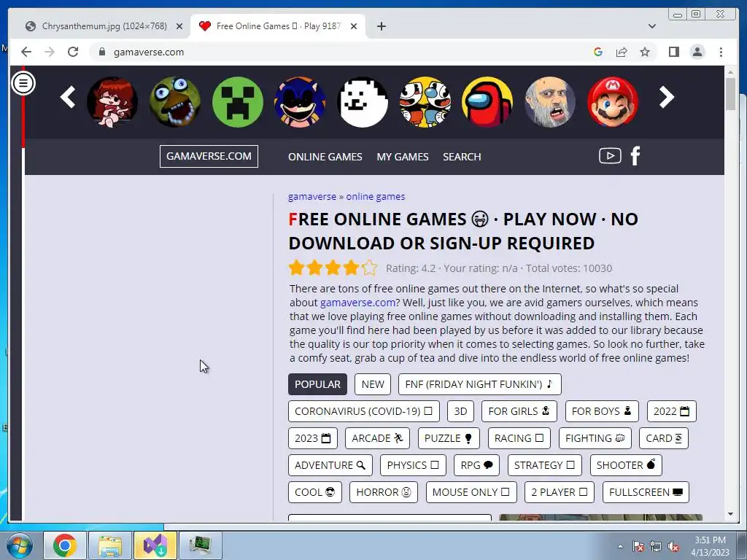Image resolution: width=747 pixels, height=560 pixels.
Task: Open the red Among Us crewmate icon
Action: 487,102
